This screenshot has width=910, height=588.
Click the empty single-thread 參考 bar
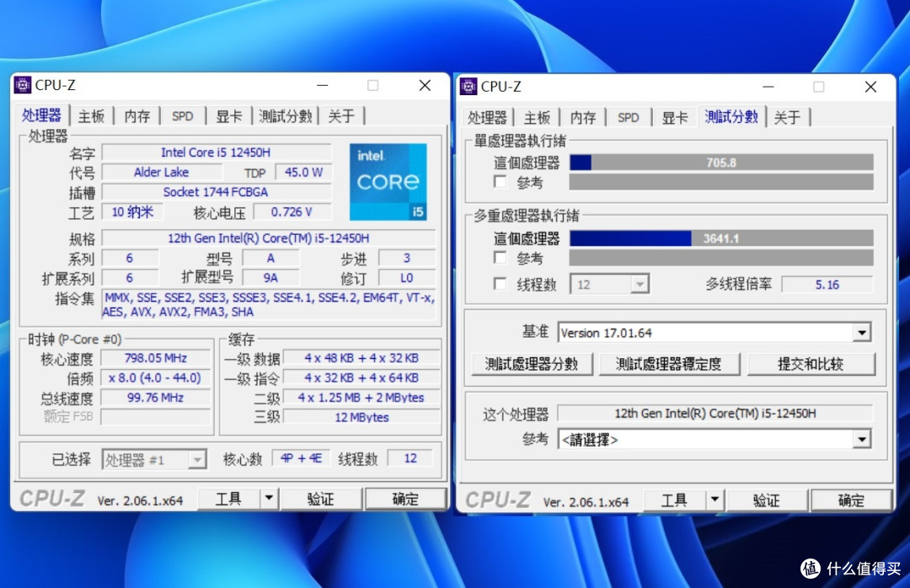coord(721,182)
